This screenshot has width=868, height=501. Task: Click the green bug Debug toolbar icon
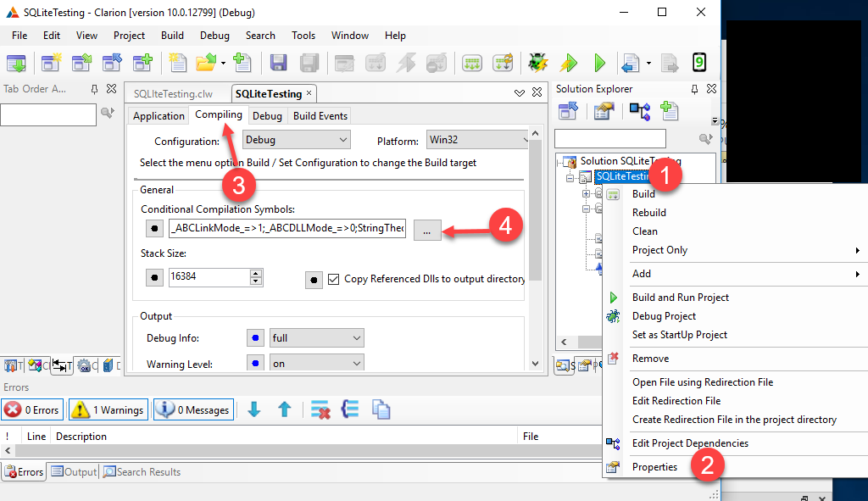pyautogui.click(x=537, y=64)
